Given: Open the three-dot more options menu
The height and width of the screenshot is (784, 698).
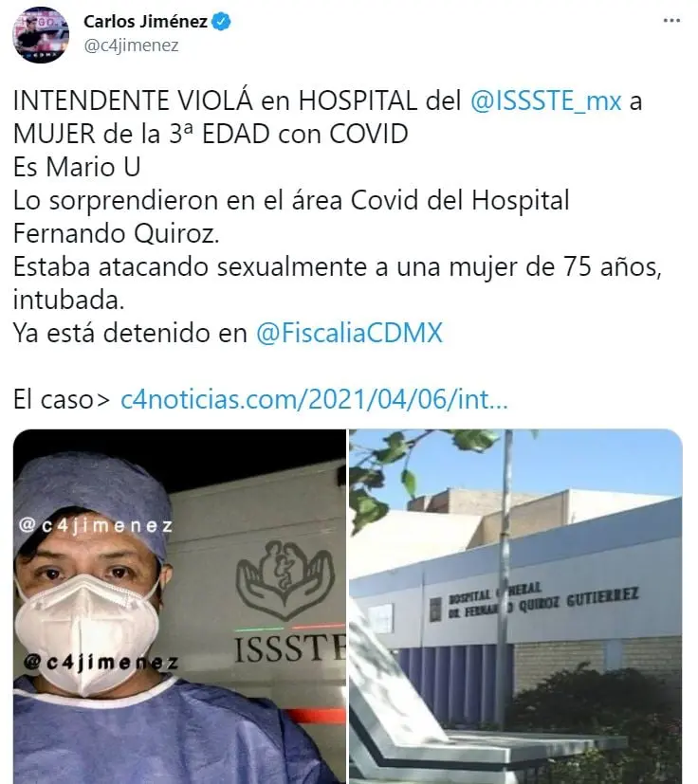Looking at the screenshot, I should [671, 21].
